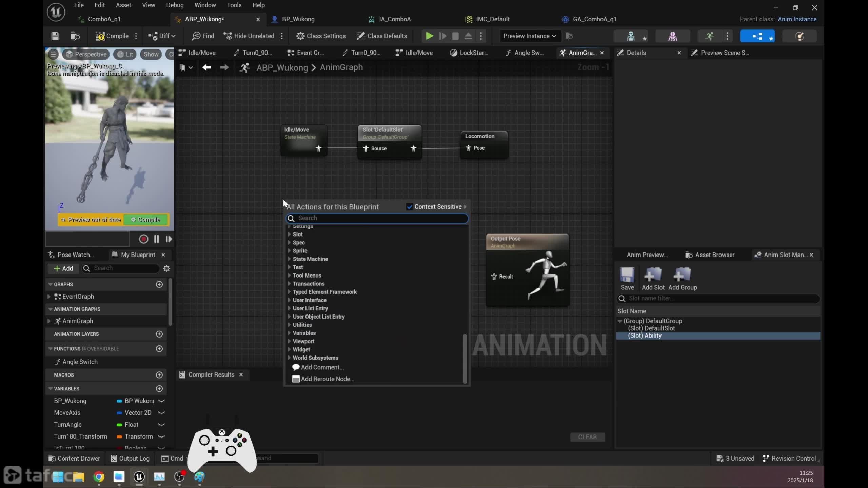Image resolution: width=868 pixels, height=488 pixels.
Task: Click Find in toolbar
Action: [x=203, y=36]
